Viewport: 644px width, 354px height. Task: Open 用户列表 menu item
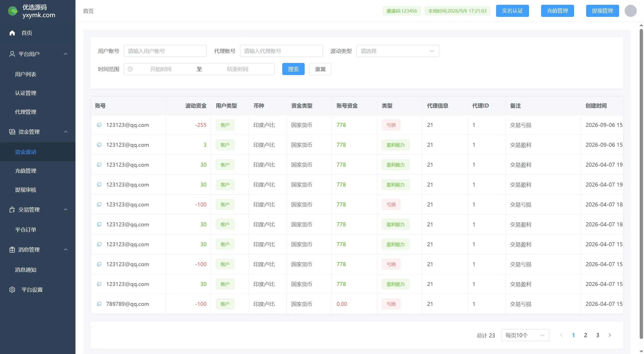click(38, 74)
